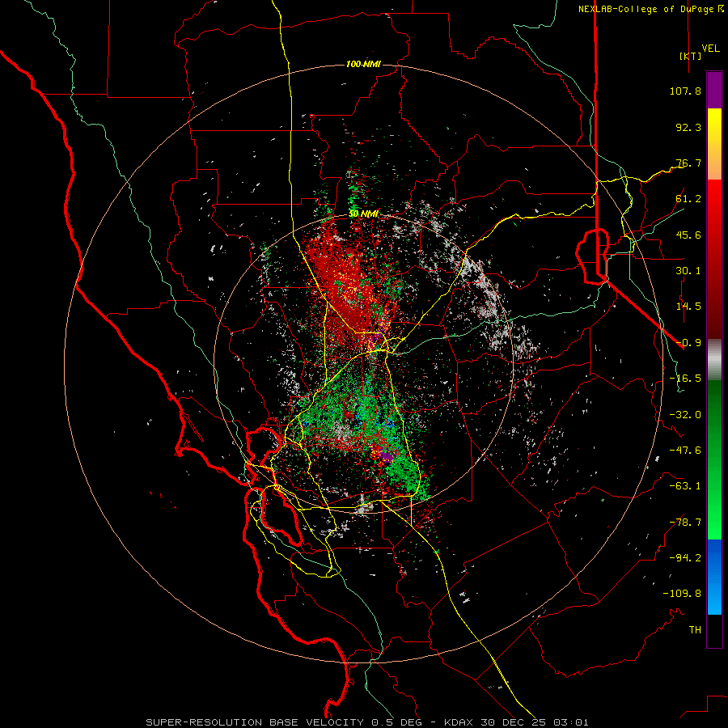This screenshot has height=728, width=728.
Task: Pick the black TH segment of the color bar
Action: coord(714,630)
